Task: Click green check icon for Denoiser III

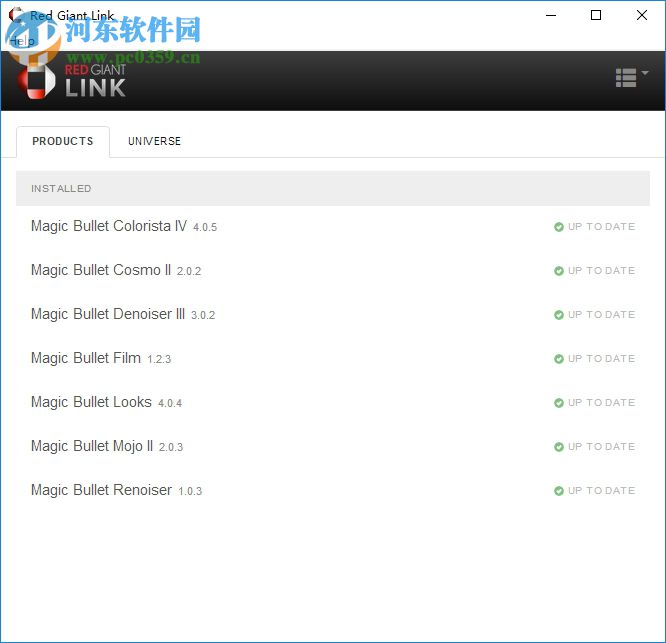Action: [559, 315]
